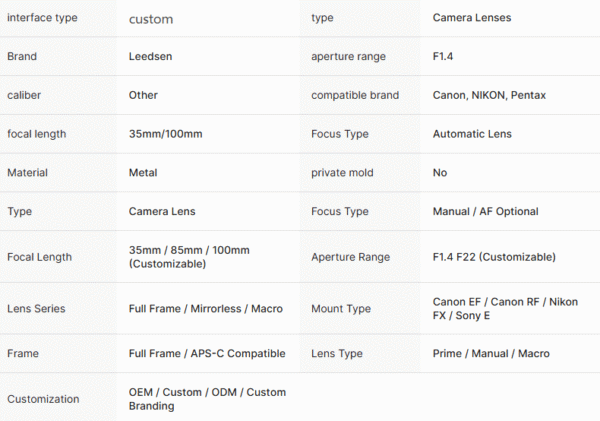600x421 pixels.
Task: Select the "Automatic Lens" focus type value
Action: (x=474, y=133)
